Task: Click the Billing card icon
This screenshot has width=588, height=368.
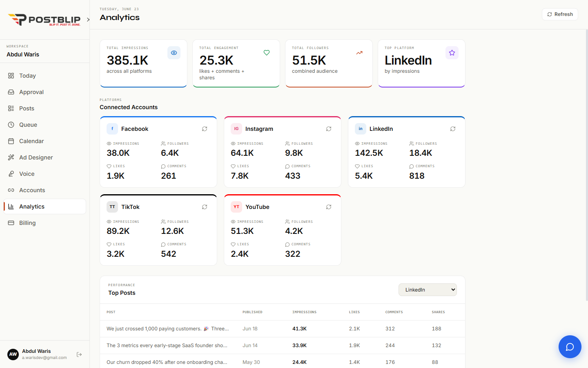Action: (x=11, y=223)
